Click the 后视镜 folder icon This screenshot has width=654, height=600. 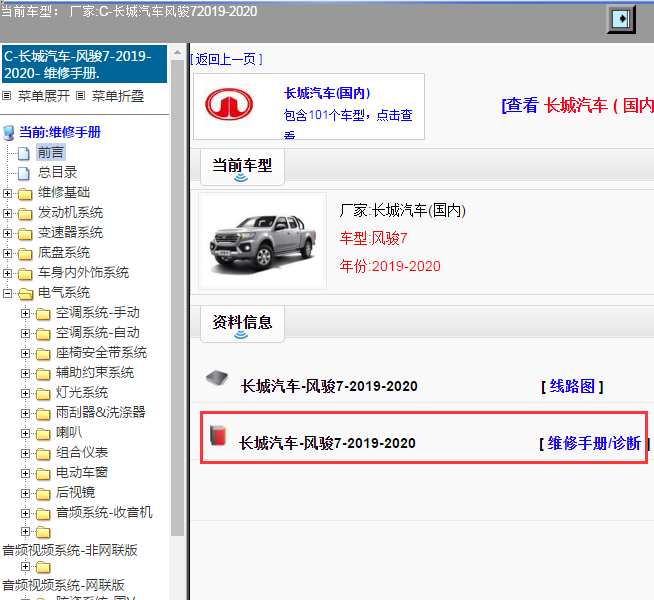(43, 494)
